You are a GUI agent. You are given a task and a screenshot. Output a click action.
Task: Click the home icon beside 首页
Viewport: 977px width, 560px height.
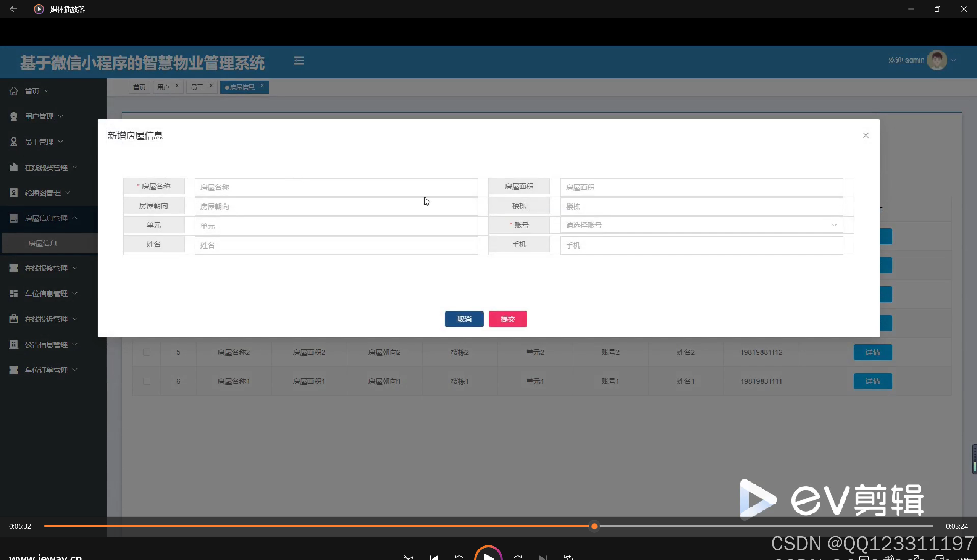14,91
